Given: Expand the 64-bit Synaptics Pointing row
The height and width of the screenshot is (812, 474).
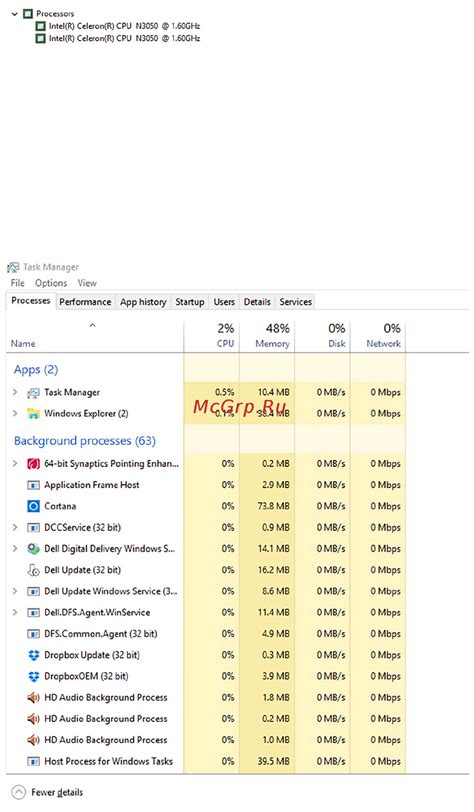Looking at the screenshot, I should 15,463.
